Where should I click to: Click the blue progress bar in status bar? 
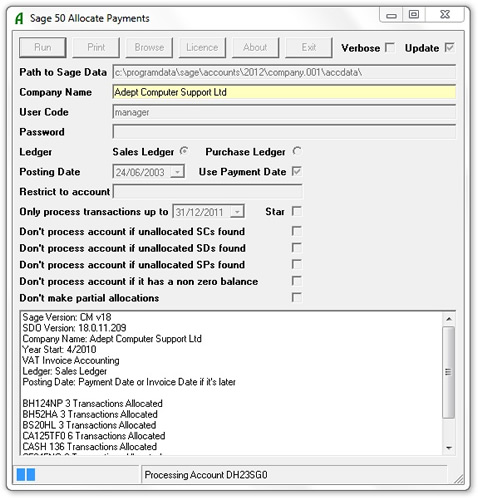26,474
